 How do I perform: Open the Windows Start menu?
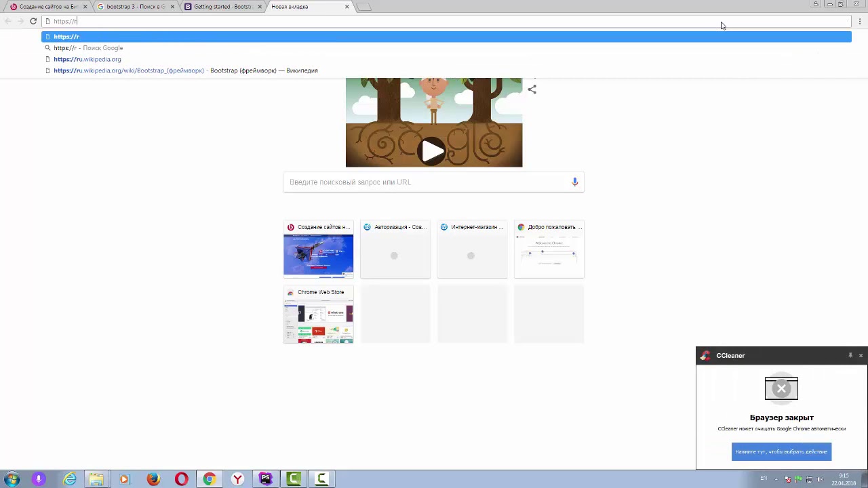[x=12, y=479]
